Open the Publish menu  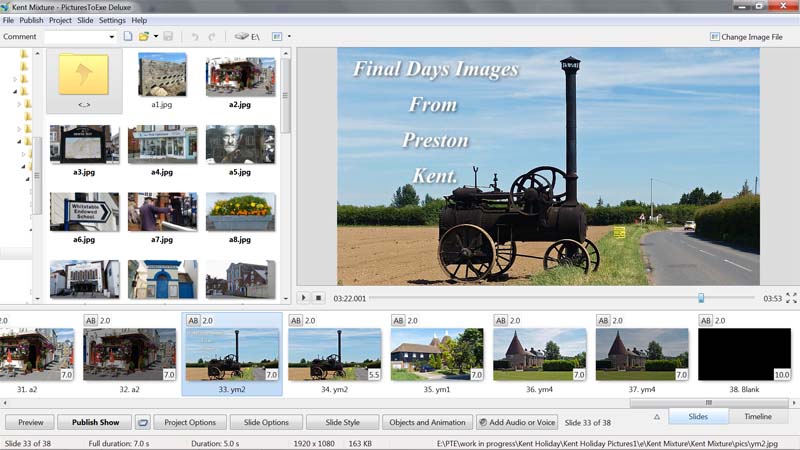pyautogui.click(x=31, y=20)
